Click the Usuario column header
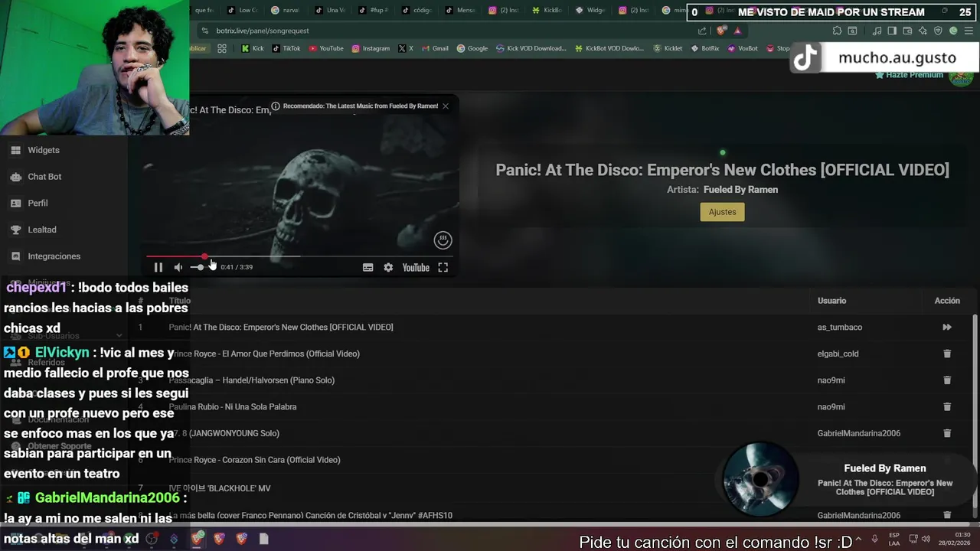The image size is (980, 551). click(832, 301)
